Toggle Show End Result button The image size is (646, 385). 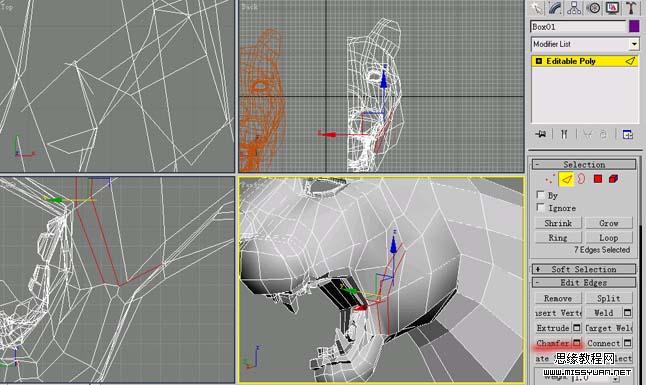click(x=564, y=134)
